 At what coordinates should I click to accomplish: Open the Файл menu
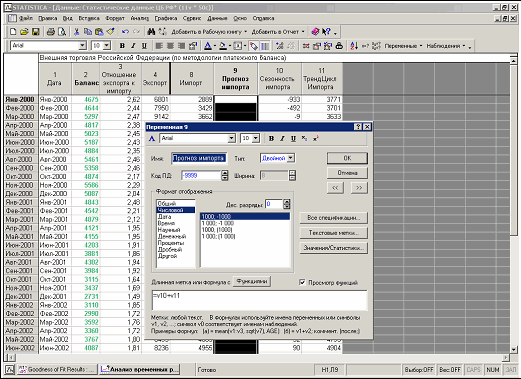pyautogui.click(x=26, y=18)
